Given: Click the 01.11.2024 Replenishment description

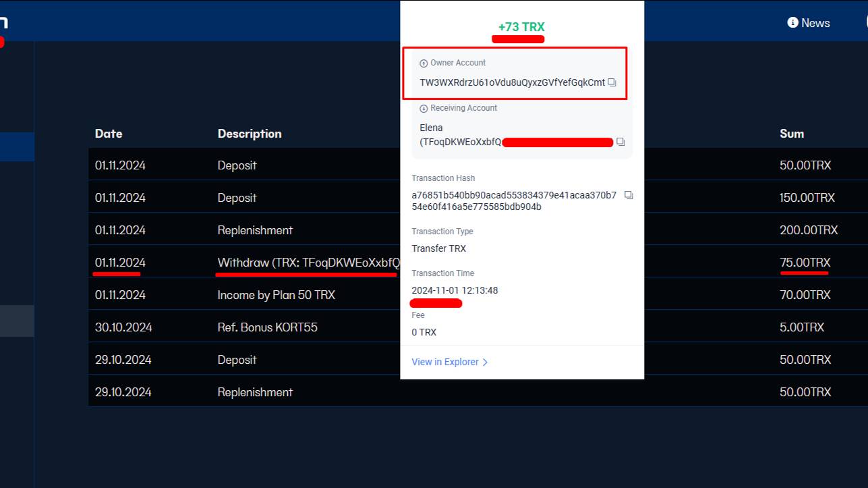Looking at the screenshot, I should (255, 230).
